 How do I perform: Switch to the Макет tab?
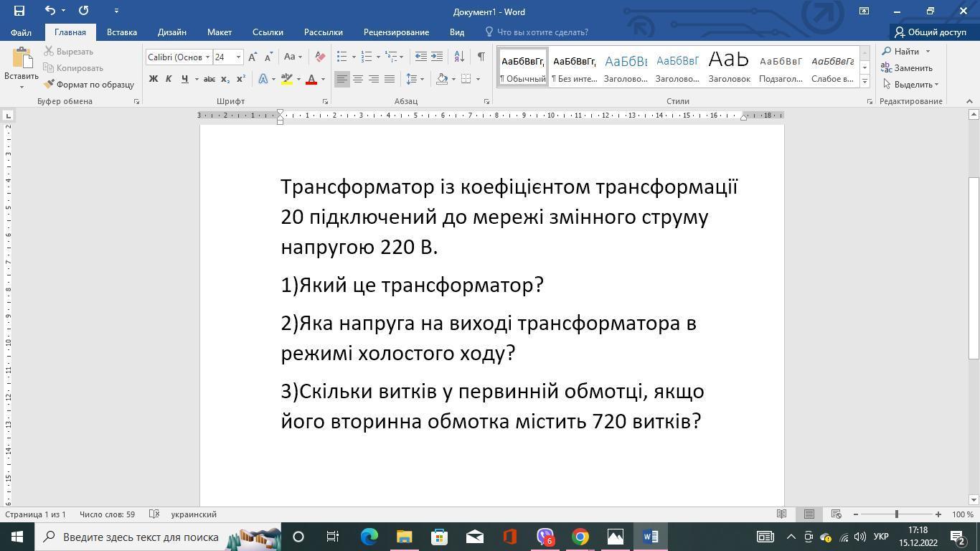click(220, 32)
